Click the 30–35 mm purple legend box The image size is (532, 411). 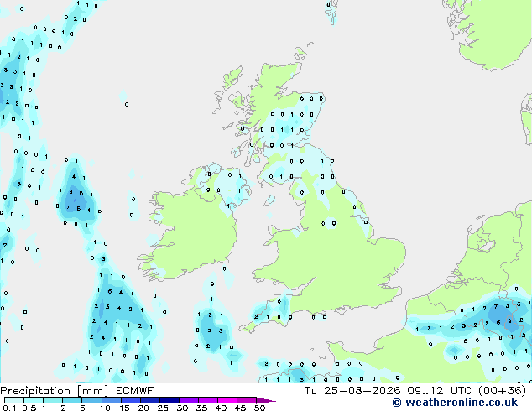[189, 400]
